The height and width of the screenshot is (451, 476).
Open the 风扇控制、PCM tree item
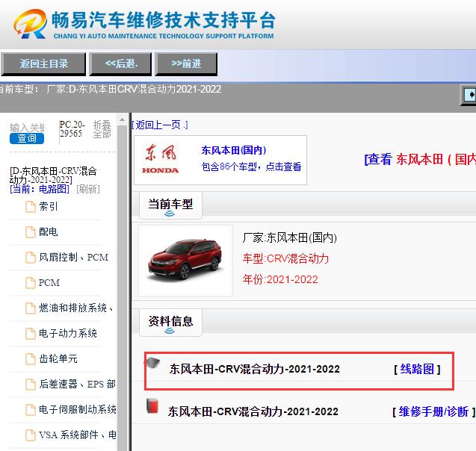pos(73,257)
